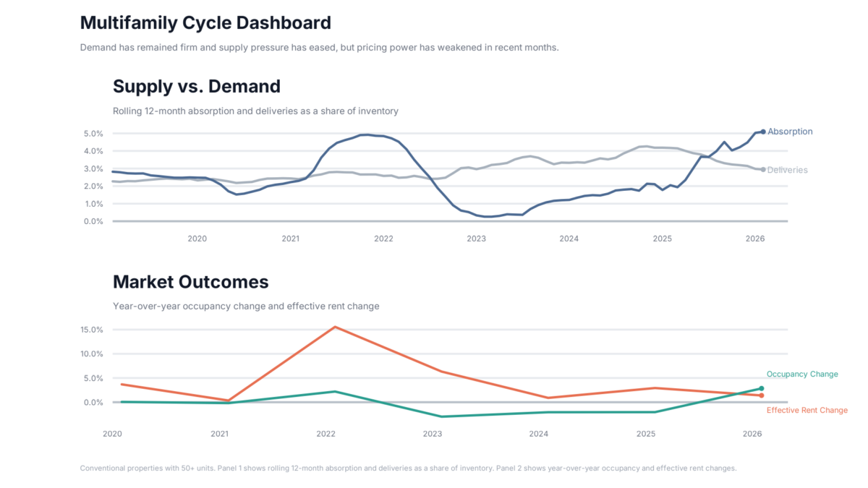Click the Multifamily Cycle Dashboard title
Image resolution: width=868 pixels, height=488 pixels.
[205, 22]
